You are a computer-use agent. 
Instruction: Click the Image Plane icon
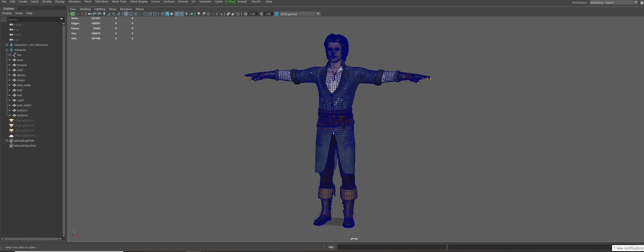[109, 14]
